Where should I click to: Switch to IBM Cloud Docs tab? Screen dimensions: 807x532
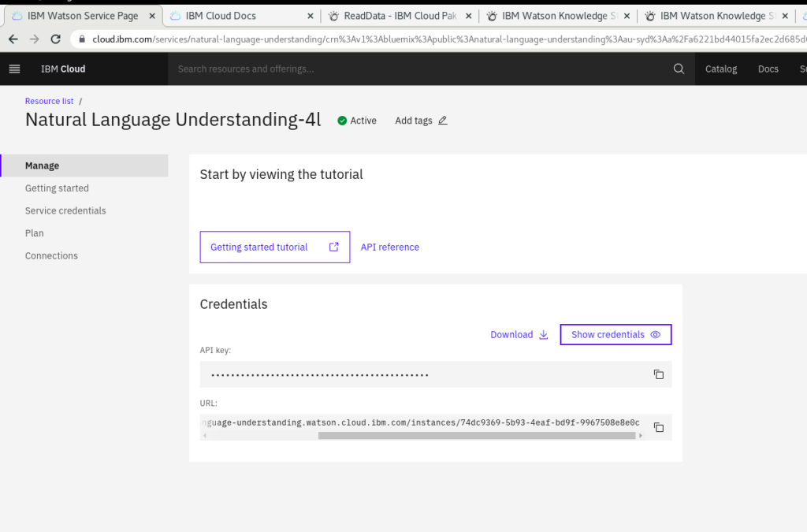tap(229, 16)
